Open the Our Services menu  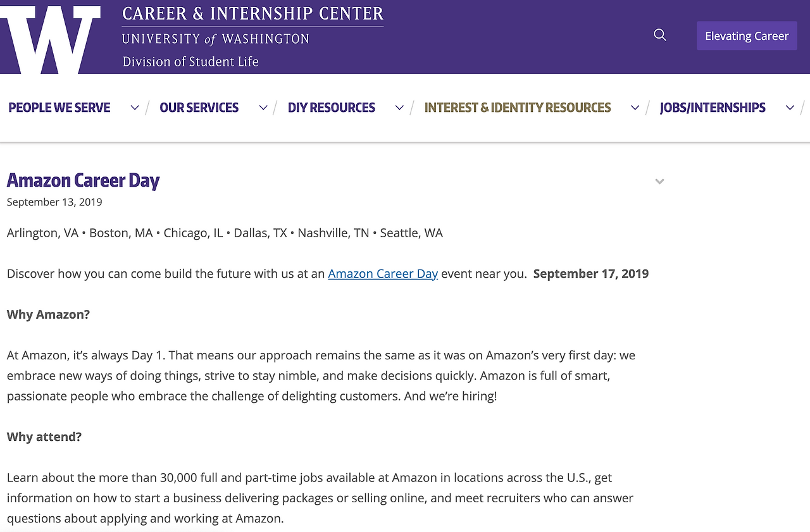[x=199, y=108]
